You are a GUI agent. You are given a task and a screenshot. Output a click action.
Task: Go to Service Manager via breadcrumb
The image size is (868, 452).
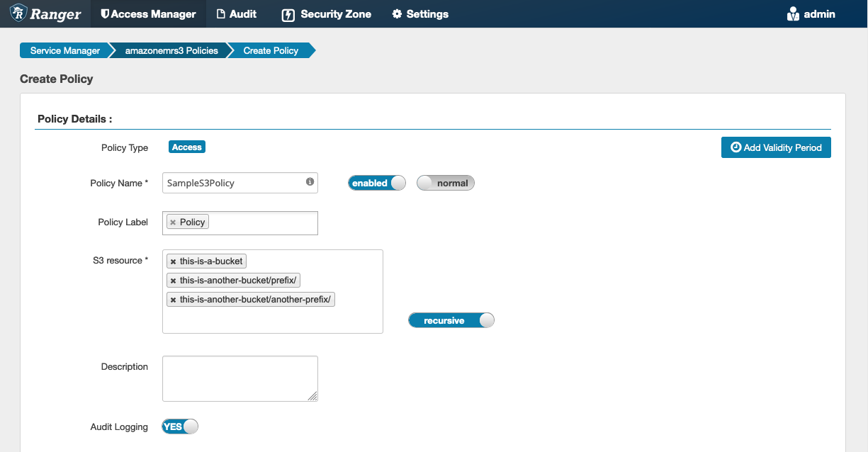(65, 50)
